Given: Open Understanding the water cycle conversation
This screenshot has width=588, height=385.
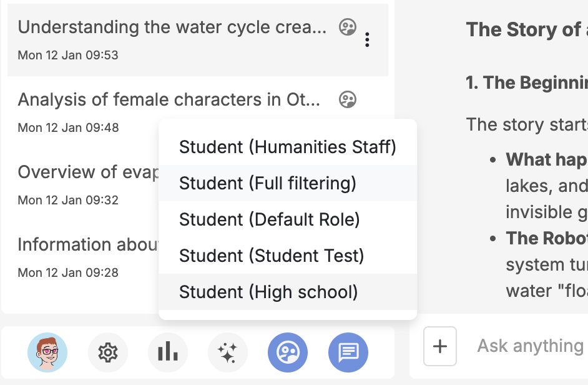Looking at the screenshot, I should click(172, 27).
